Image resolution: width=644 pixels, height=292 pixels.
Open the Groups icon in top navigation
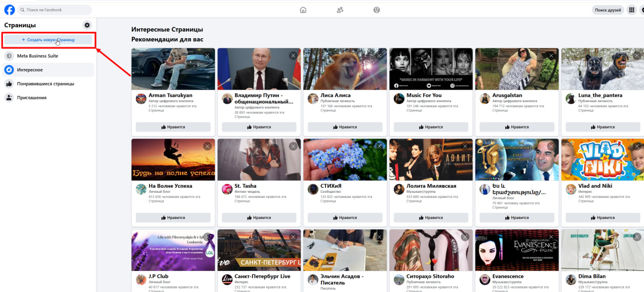(x=377, y=10)
